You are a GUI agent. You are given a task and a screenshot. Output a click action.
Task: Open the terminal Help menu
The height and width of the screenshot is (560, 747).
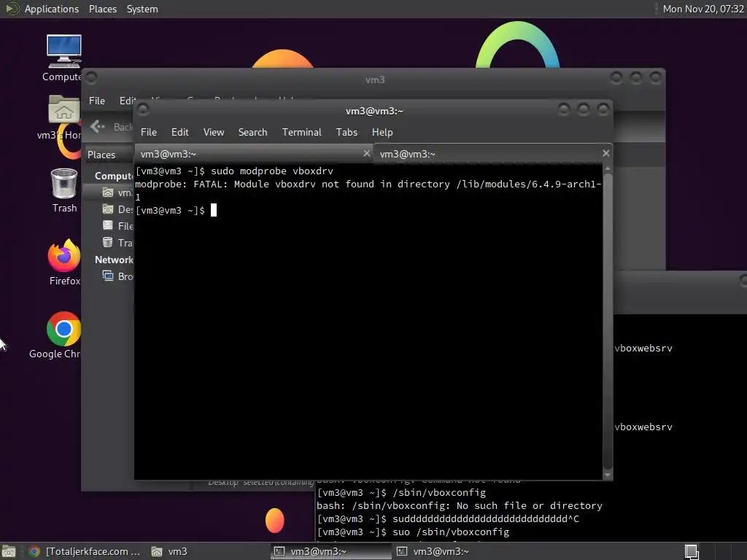pos(382,133)
